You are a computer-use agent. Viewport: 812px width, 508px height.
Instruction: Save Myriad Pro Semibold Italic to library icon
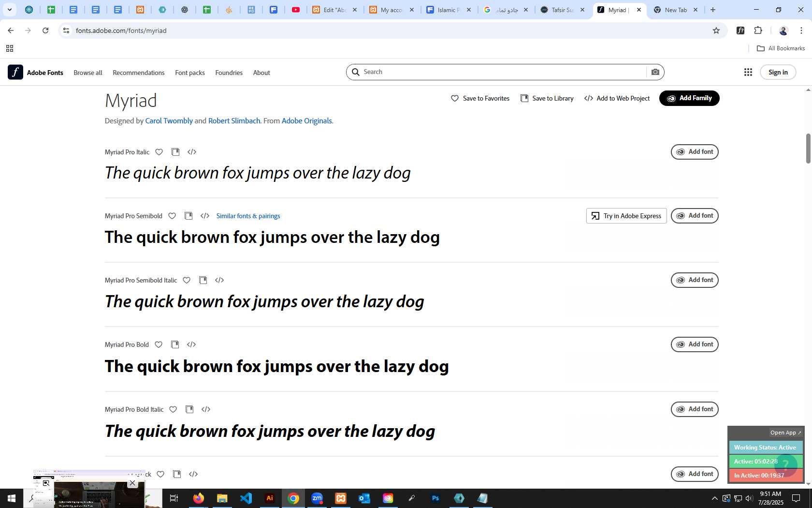click(x=203, y=280)
